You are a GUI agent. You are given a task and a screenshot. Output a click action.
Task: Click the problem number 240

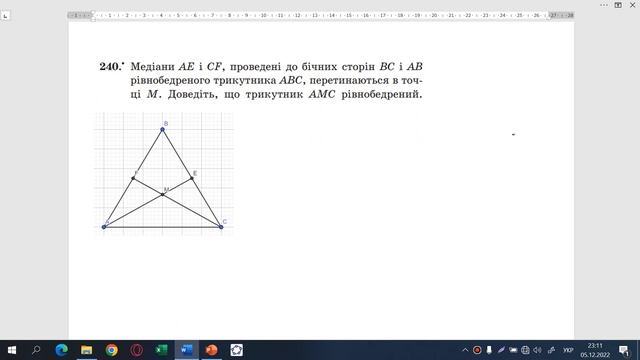(111, 67)
